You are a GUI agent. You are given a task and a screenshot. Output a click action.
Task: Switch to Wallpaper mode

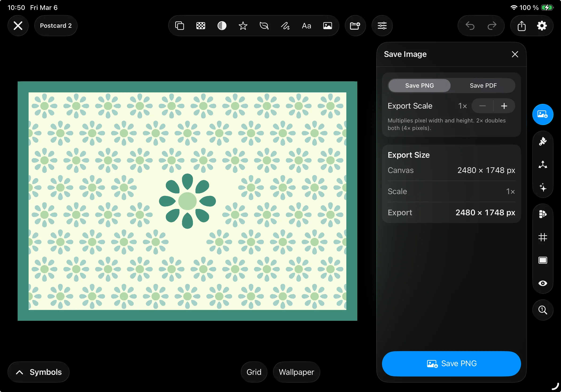tap(296, 372)
